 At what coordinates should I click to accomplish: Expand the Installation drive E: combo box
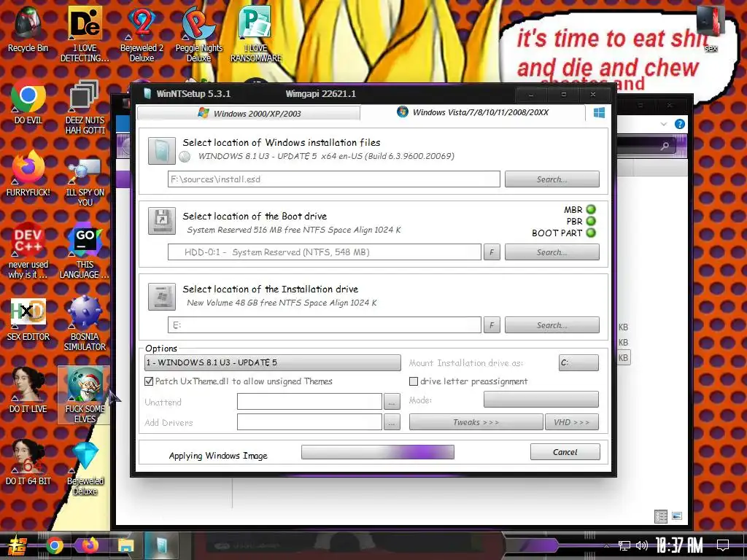click(325, 324)
